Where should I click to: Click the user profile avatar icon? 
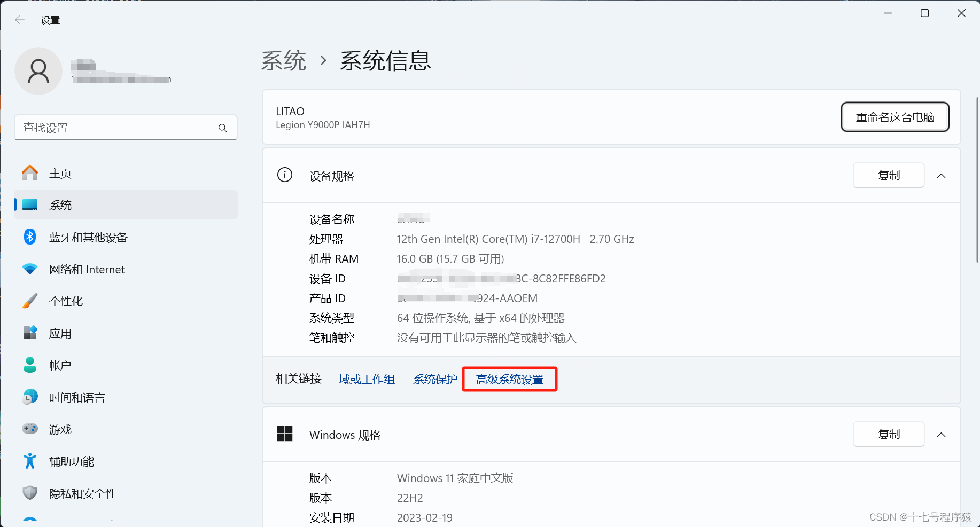point(38,71)
